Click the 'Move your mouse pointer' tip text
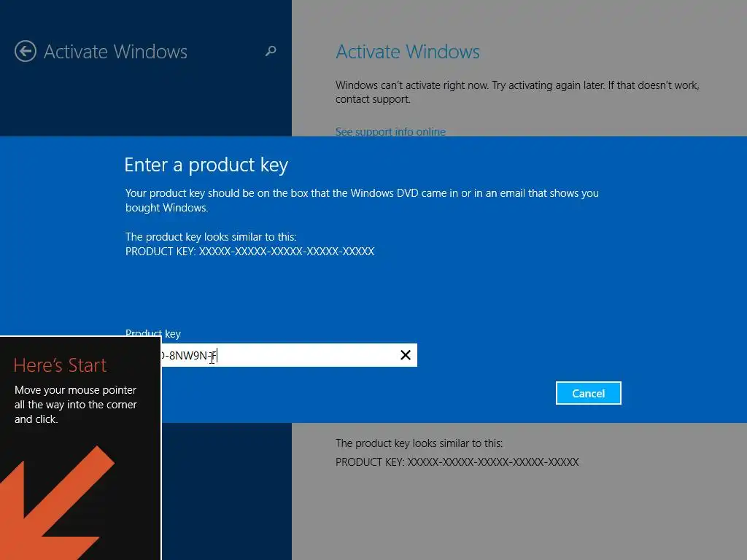Image resolution: width=747 pixels, height=560 pixels. tap(76, 405)
